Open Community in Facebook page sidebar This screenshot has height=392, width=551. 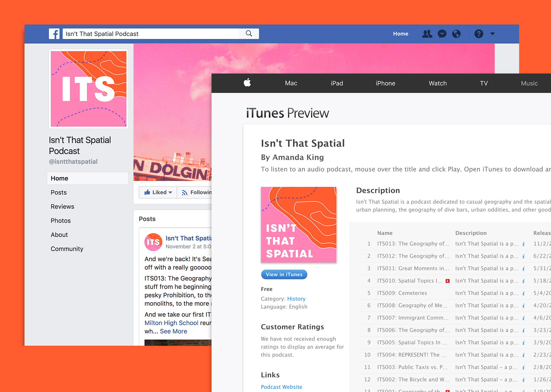(67, 249)
